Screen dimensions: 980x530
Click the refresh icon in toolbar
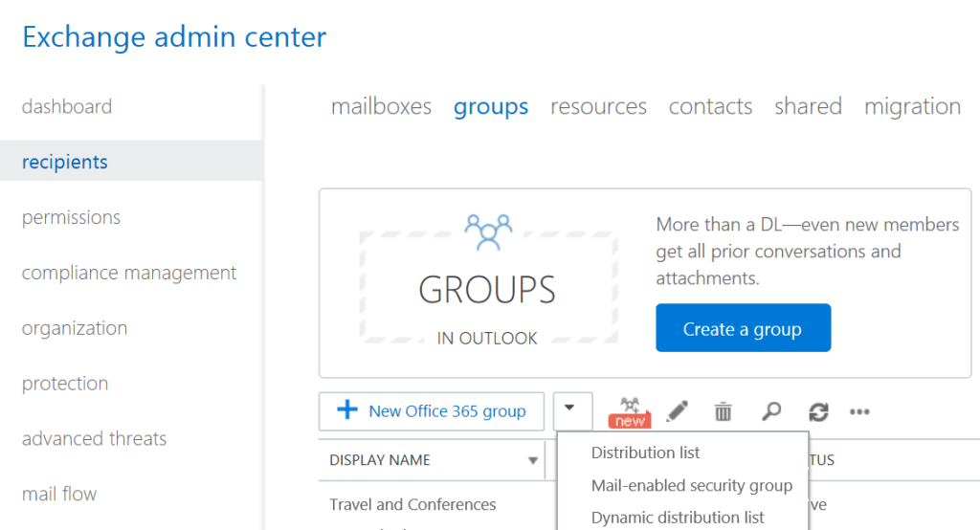[817, 411]
